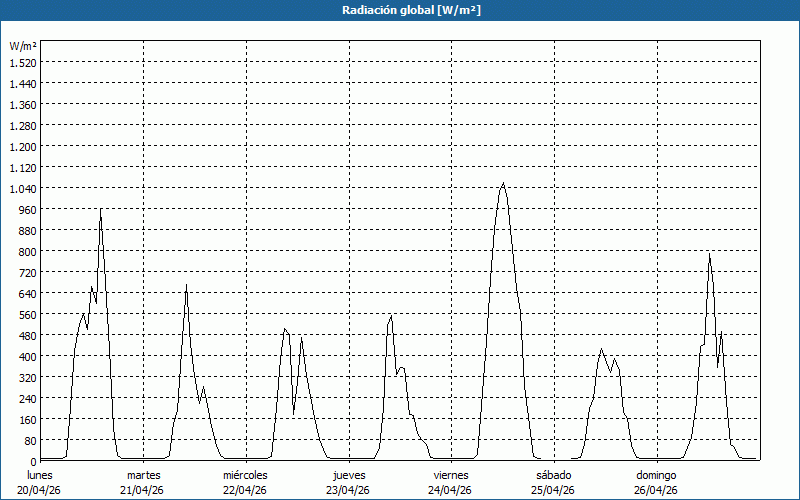Click the 1.520 y-axis value label

[22, 62]
